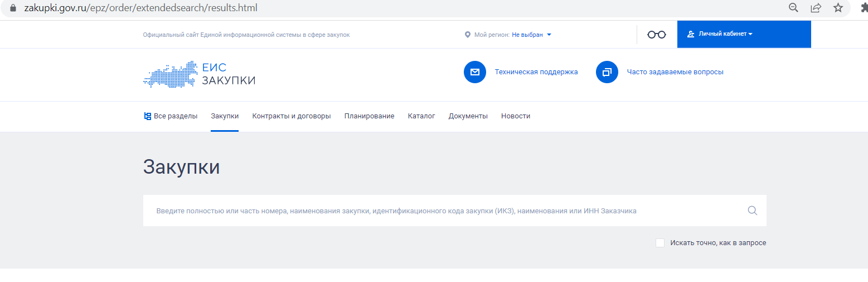The height and width of the screenshot is (282, 868).
Task: Share this page via address bar icon
Action: point(816,8)
